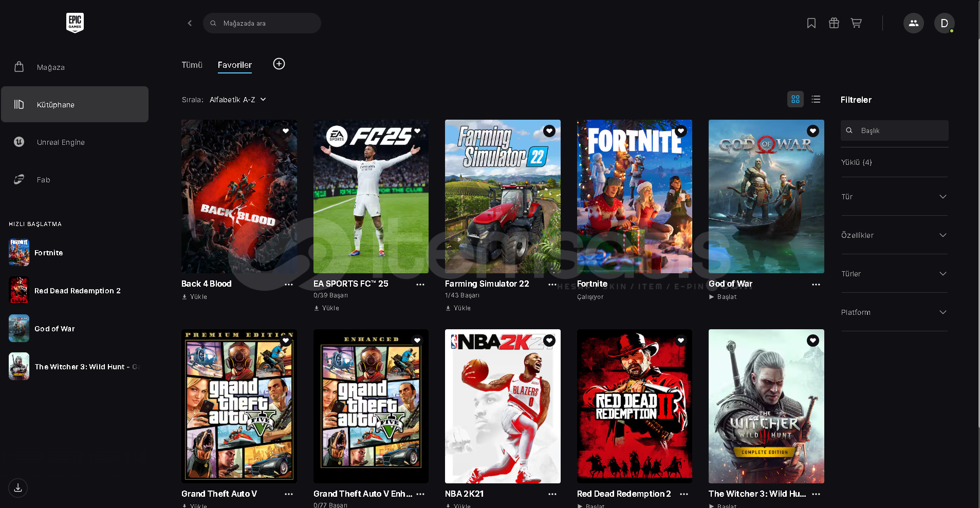Launch Red Dead Redemption 2 quick launch icon
The image size is (980, 508).
19,291
